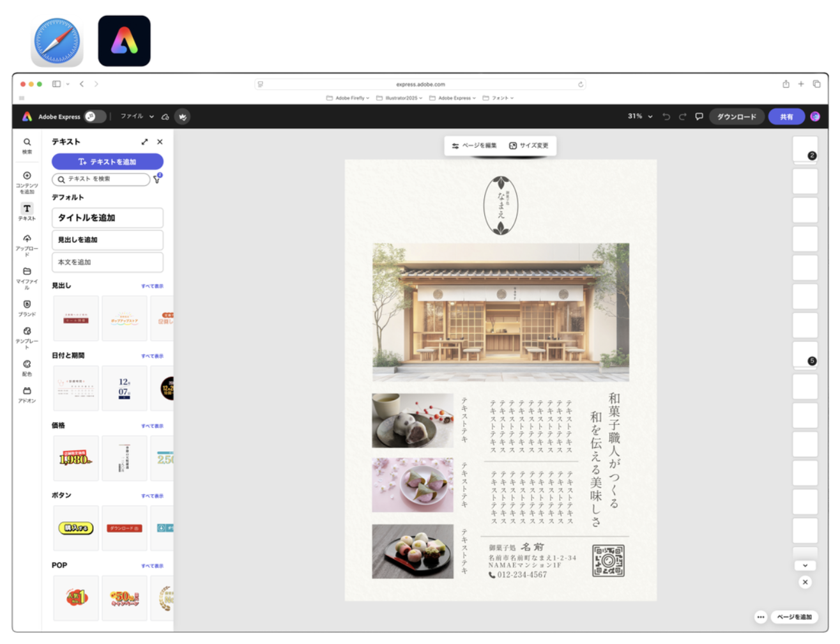Open the ファイル (File) dropdown menu
This screenshot has width=840, height=644.
pos(137,116)
